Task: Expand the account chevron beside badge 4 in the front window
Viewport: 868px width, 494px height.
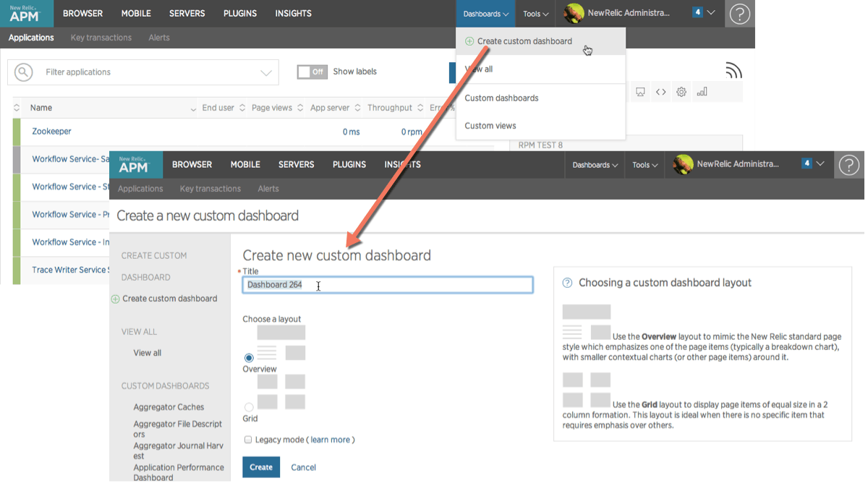Action: point(820,163)
